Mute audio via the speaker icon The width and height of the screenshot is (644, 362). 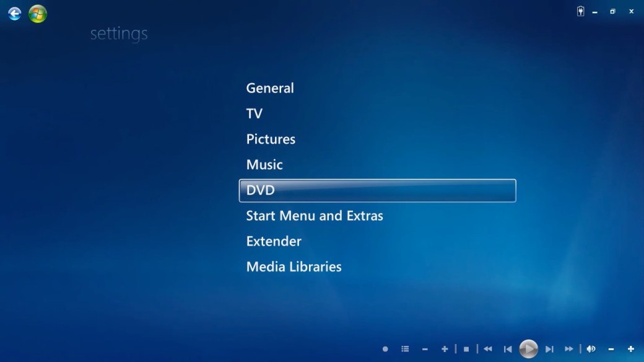pyautogui.click(x=591, y=349)
